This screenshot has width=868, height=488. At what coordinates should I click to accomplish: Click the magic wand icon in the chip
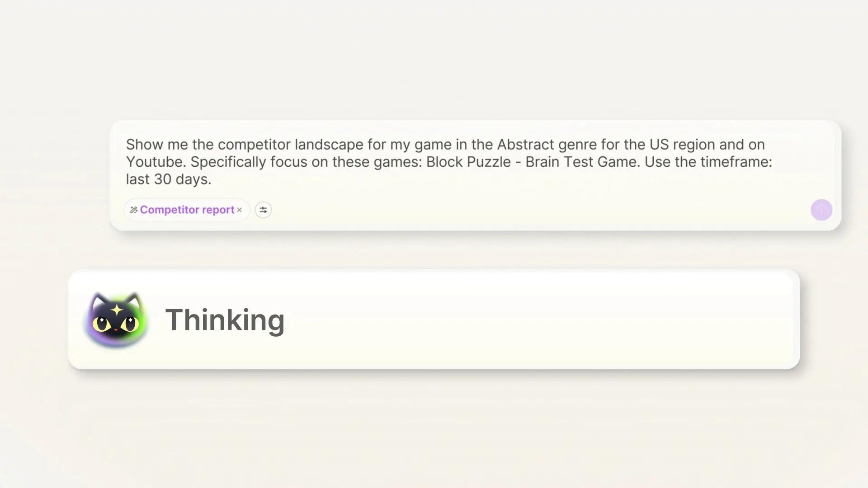[134, 210]
